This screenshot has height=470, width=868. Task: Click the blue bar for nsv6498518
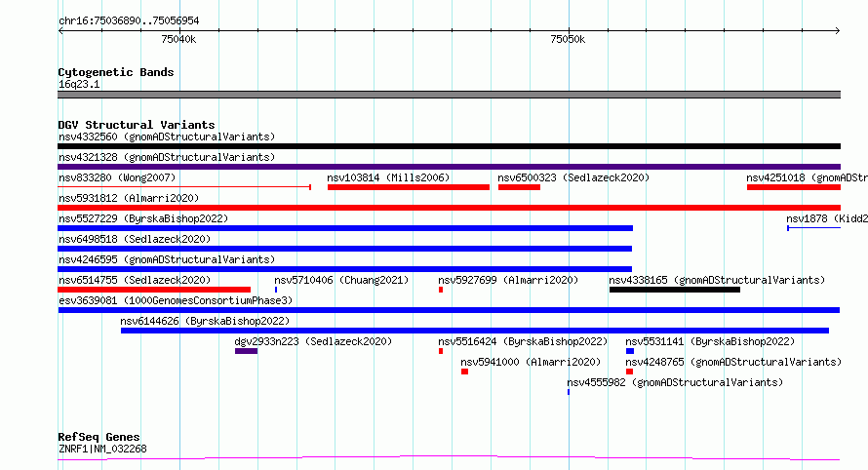point(345,249)
